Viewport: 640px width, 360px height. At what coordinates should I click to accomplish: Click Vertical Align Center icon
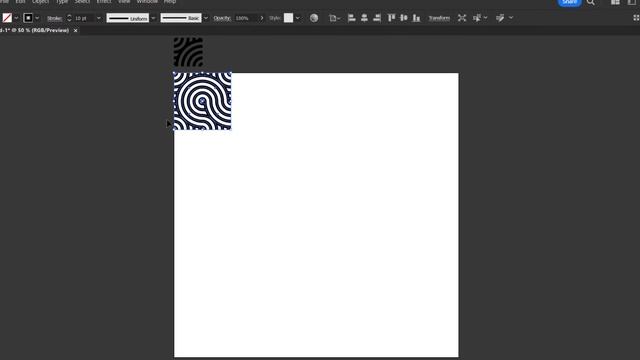coord(404,18)
